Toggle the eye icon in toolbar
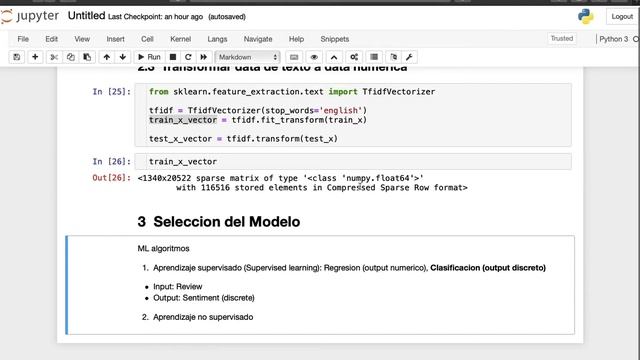This screenshot has width=640, height=360. tap(314, 57)
